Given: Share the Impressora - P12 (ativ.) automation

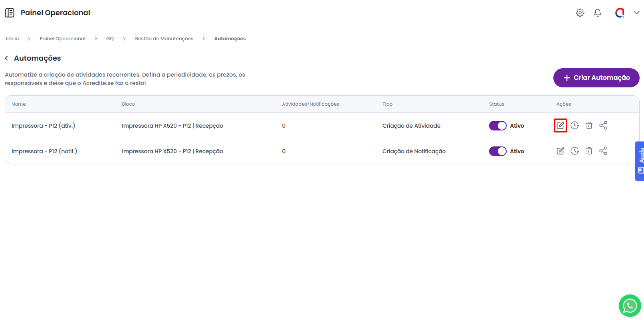Looking at the screenshot, I should point(603,125).
